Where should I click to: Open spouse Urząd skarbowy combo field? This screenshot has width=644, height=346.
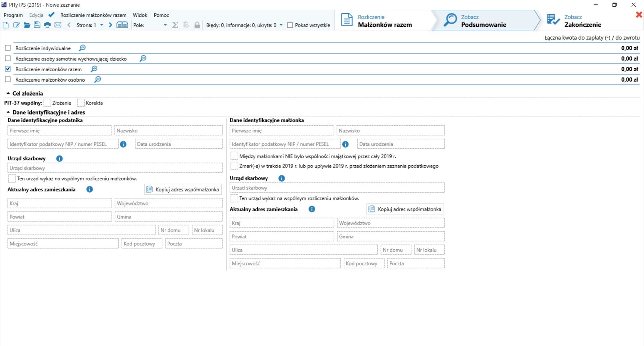click(x=337, y=188)
